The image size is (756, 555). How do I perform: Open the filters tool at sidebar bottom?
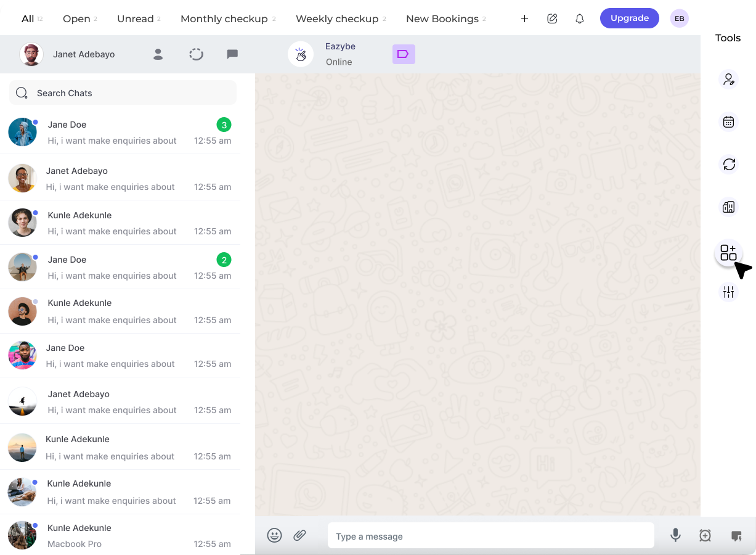point(728,292)
